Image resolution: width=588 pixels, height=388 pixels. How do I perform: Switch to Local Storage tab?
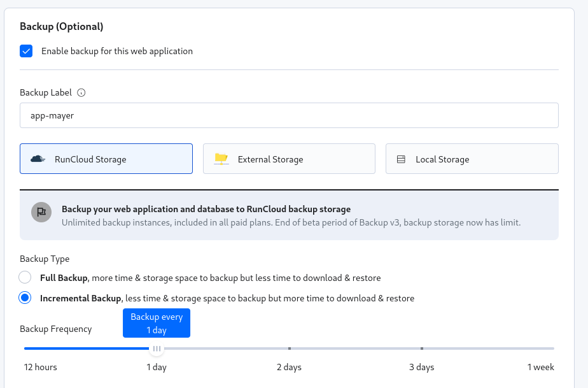click(x=472, y=159)
